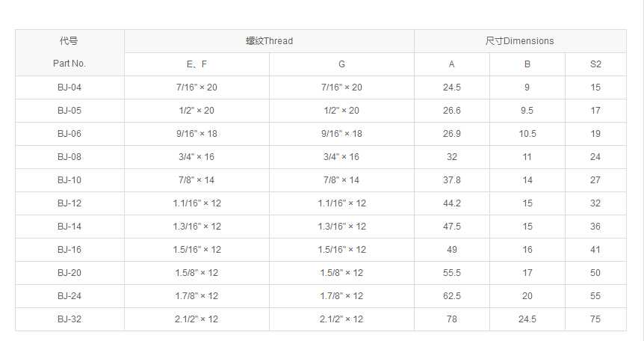This screenshot has height=341, width=644.
Task: Select the A value 37.8 in BJ-10 row
Action: tap(452, 180)
